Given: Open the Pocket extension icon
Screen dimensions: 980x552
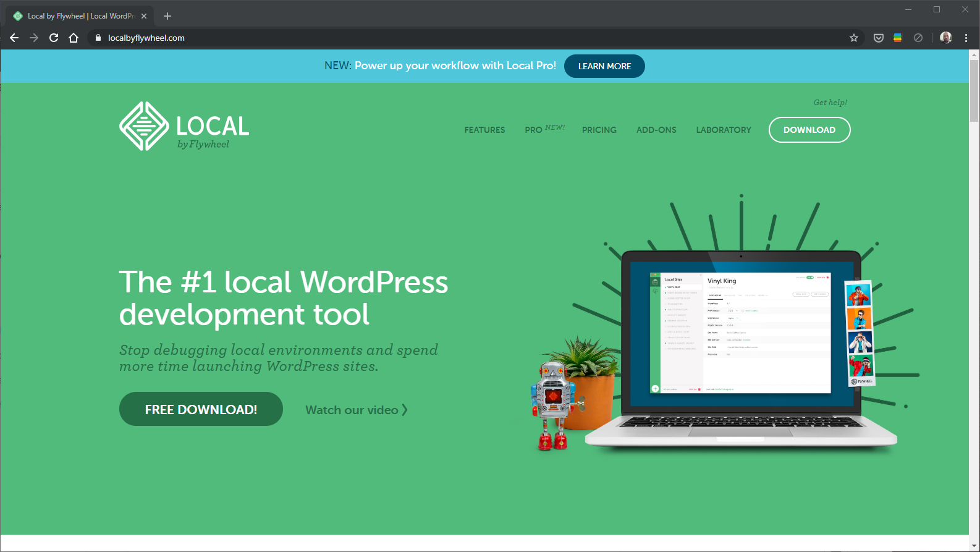Looking at the screenshot, I should coord(878,38).
